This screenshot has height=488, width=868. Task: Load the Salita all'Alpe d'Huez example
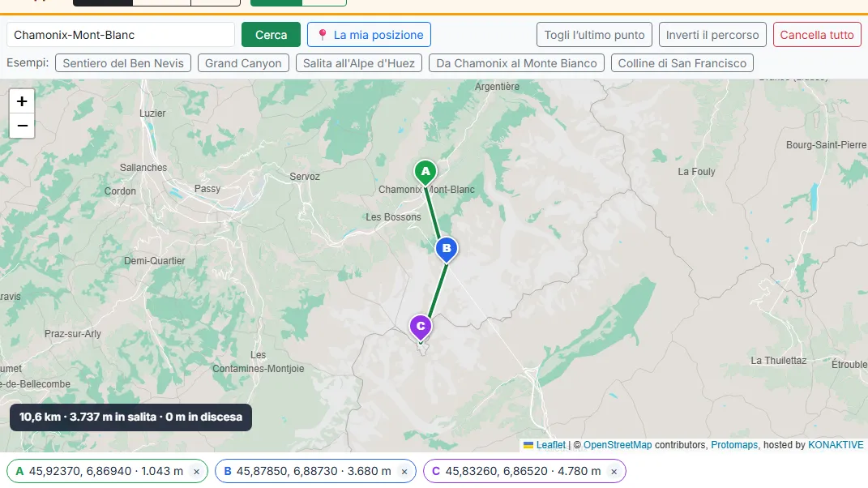click(359, 63)
